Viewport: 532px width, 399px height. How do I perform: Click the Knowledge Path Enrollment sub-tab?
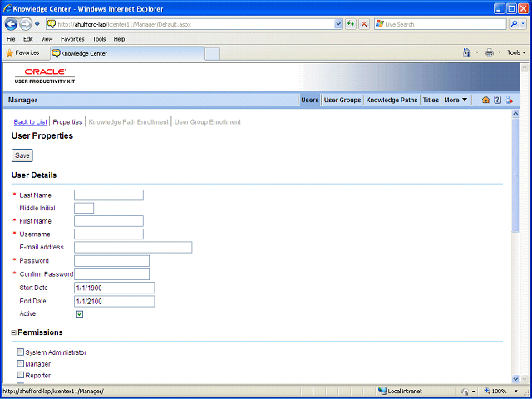(x=128, y=122)
